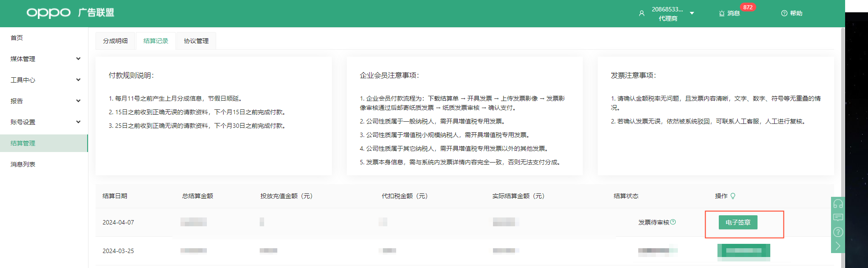Open 消息列表 in the sidebar

23,164
